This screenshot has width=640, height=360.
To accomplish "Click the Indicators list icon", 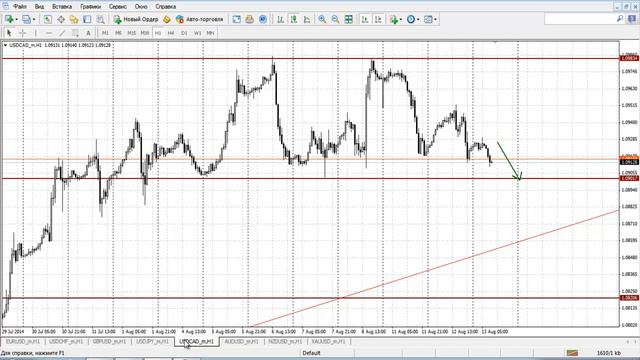I will pyautogui.click(x=393, y=19).
